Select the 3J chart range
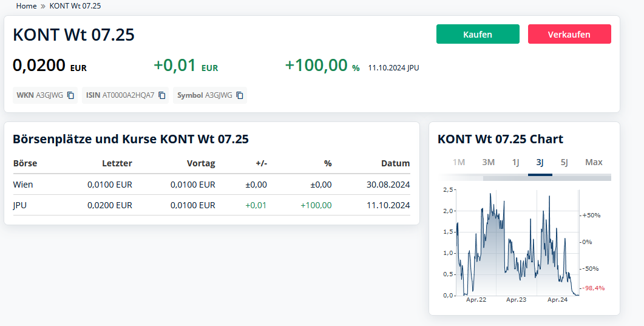The image size is (644, 326). tap(540, 162)
